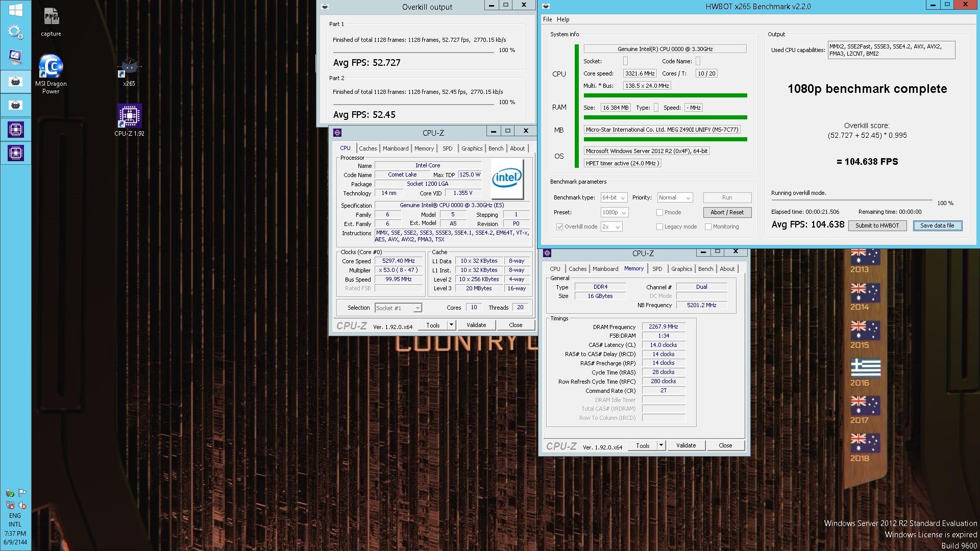Click the Core speed 3321.6 MHz field
Screen dimensions: 980x551
pyautogui.click(x=640, y=73)
